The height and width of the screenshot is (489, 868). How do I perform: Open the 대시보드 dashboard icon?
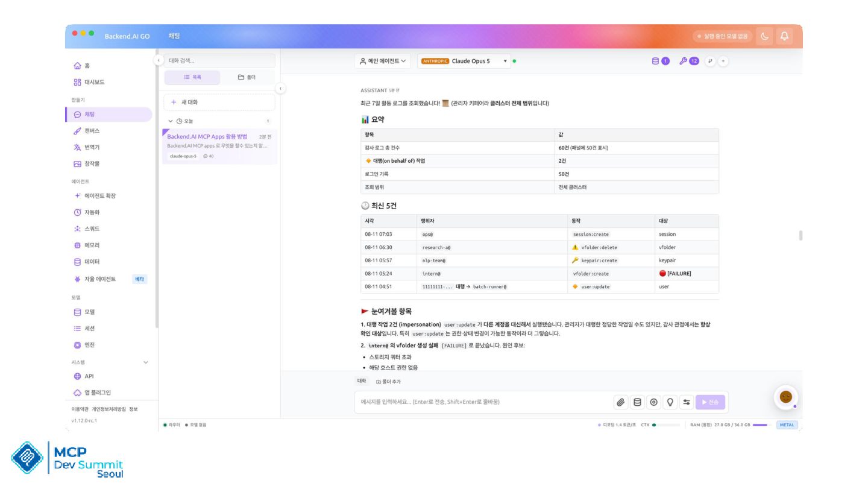[77, 82]
